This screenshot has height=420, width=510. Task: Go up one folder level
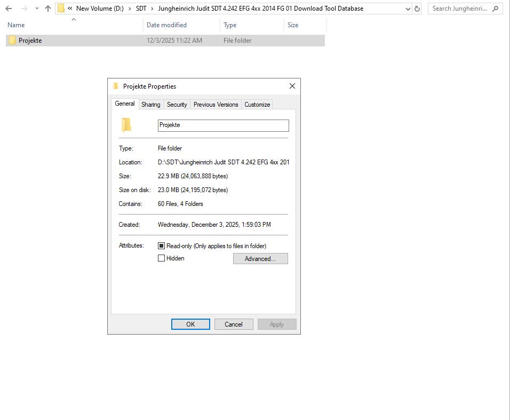coord(48,9)
